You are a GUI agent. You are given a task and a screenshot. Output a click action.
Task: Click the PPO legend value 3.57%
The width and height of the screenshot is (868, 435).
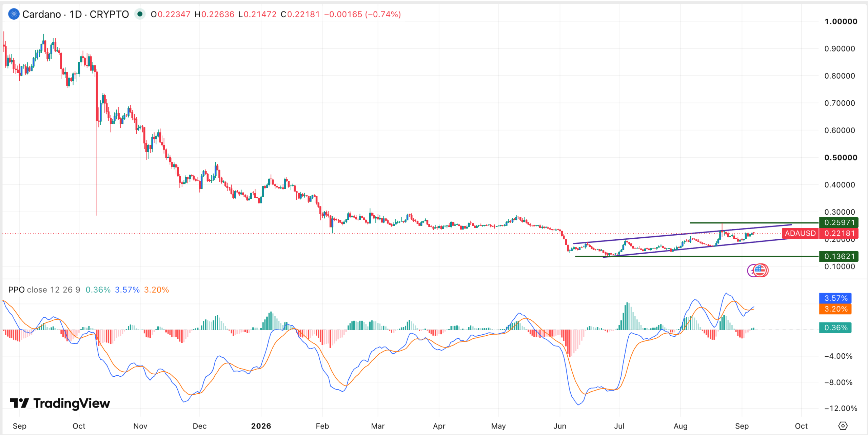click(x=127, y=290)
